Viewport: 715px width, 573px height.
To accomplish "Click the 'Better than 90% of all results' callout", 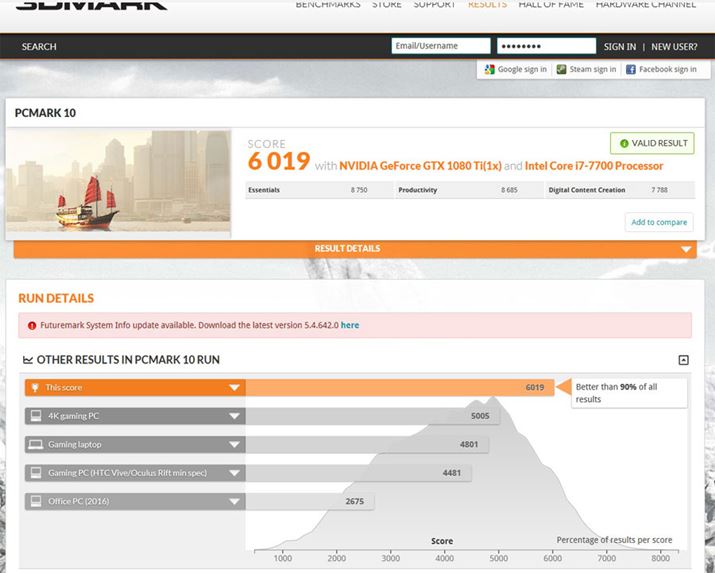I will click(x=629, y=393).
